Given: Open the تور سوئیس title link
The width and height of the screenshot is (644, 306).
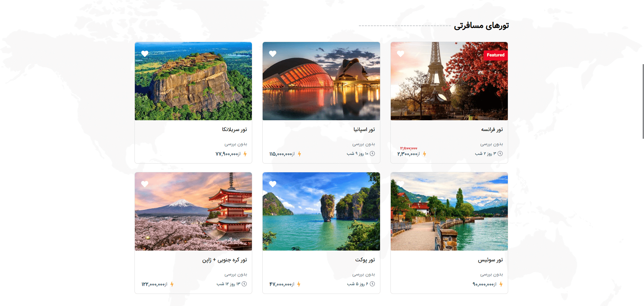Looking at the screenshot, I should (490, 260).
